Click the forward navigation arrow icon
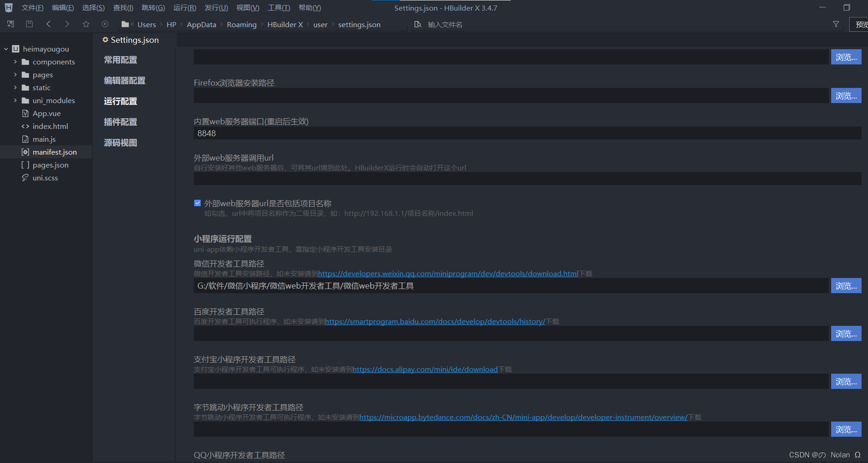868x463 pixels. coord(67,24)
